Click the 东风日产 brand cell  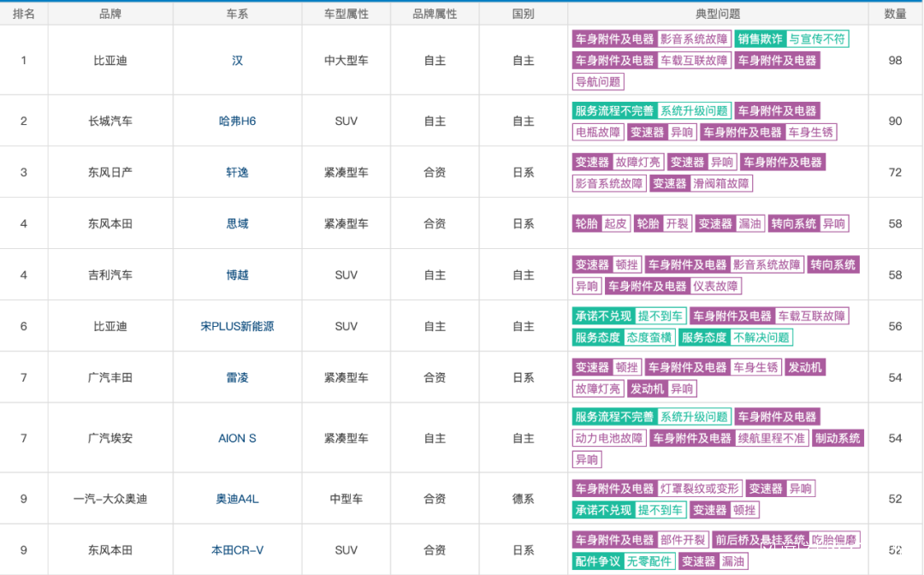(x=110, y=173)
